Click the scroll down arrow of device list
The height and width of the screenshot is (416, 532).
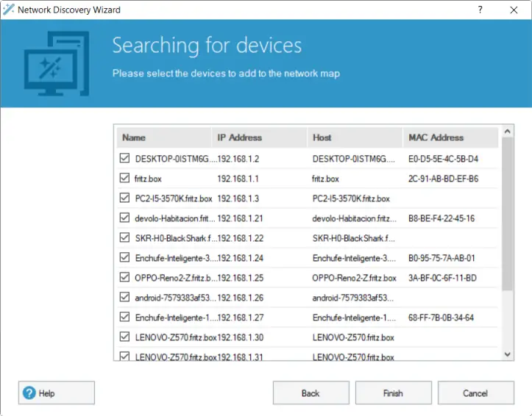pyautogui.click(x=508, y=354)
